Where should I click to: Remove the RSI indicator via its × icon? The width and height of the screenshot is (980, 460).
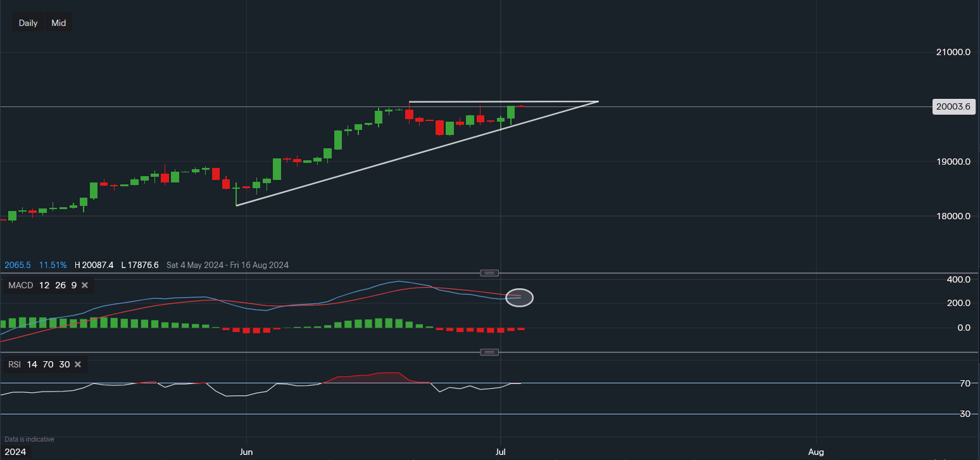(77, 364)
